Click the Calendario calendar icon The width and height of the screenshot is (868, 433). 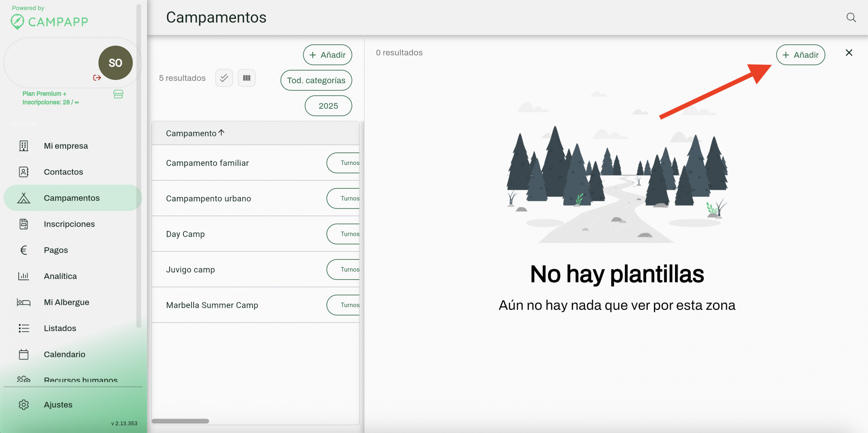pyautogui.click(x=24, y=354)
